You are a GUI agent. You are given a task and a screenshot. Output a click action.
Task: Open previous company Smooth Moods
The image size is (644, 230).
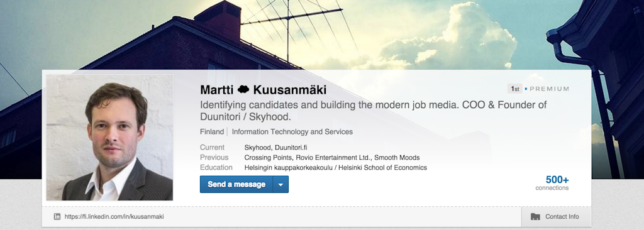click(397, 157)
